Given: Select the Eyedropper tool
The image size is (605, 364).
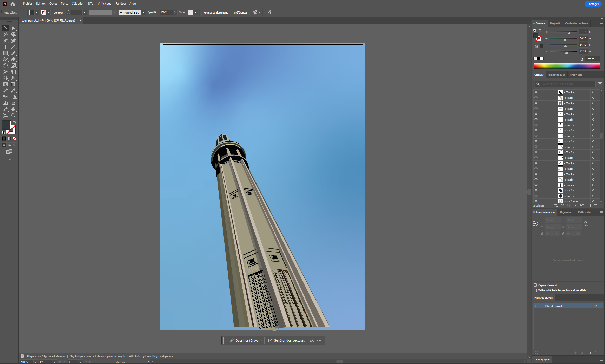Looking at the screenshot, I should pos(13,91).
